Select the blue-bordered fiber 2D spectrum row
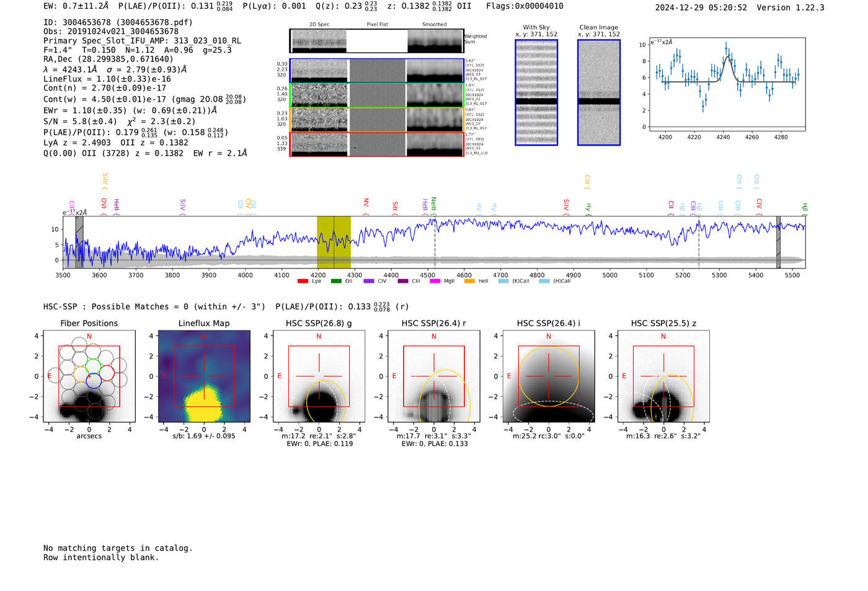The image size is (868, 591). coord(377,71)
